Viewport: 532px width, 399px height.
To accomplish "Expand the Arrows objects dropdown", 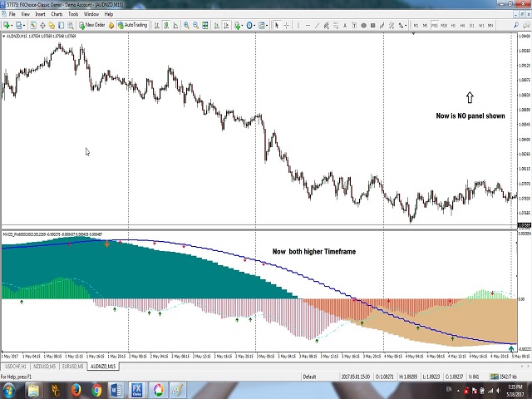I will click(406, 26).
